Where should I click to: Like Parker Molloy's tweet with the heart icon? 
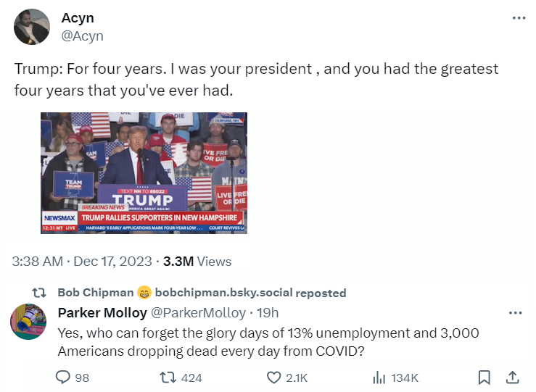274,378
